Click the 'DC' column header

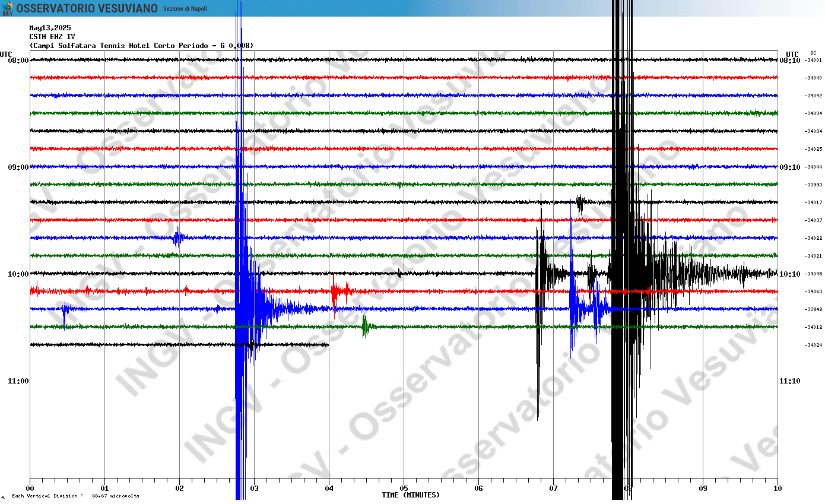(x=813, y=53)
